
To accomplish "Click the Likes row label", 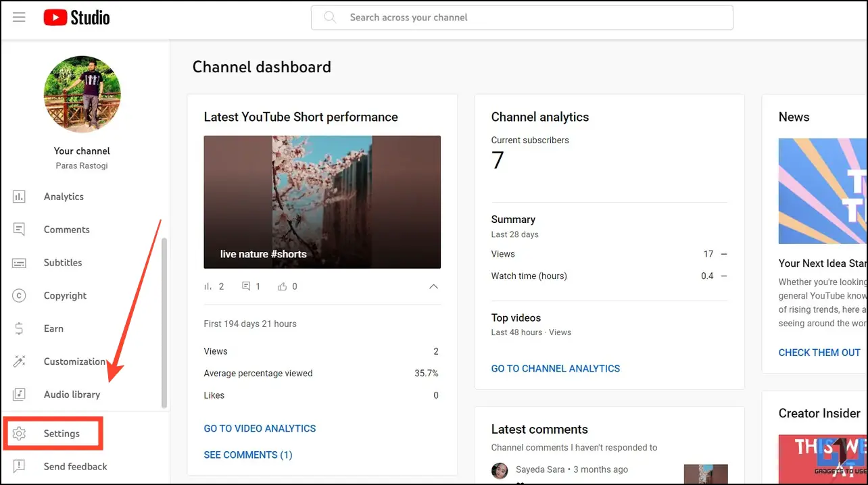I will click(214, 395).
